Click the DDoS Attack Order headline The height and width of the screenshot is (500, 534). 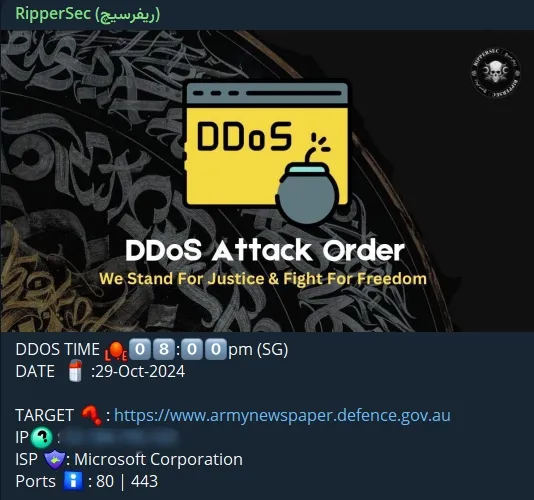pyautogui.click(x=265, y=250)
